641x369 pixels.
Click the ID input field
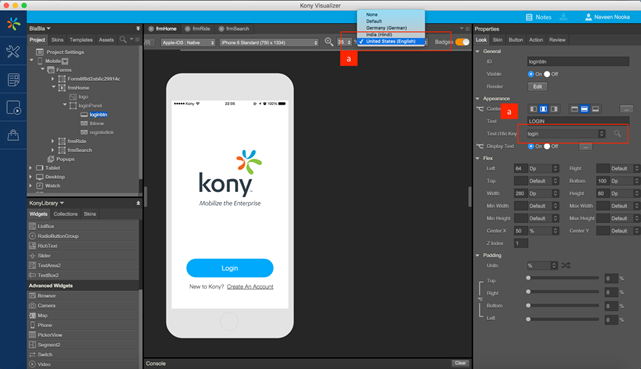tap(578, 62)
